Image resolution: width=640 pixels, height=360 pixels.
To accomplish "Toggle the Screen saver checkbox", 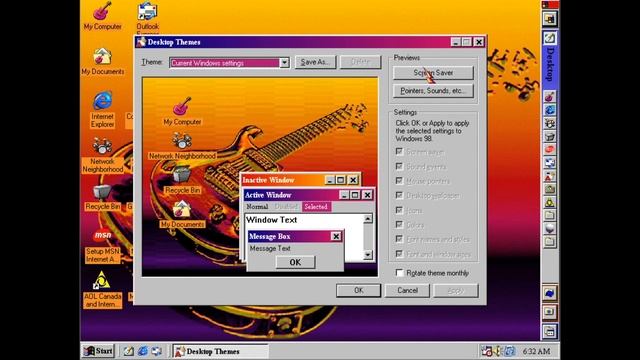I will pos(399,152).
